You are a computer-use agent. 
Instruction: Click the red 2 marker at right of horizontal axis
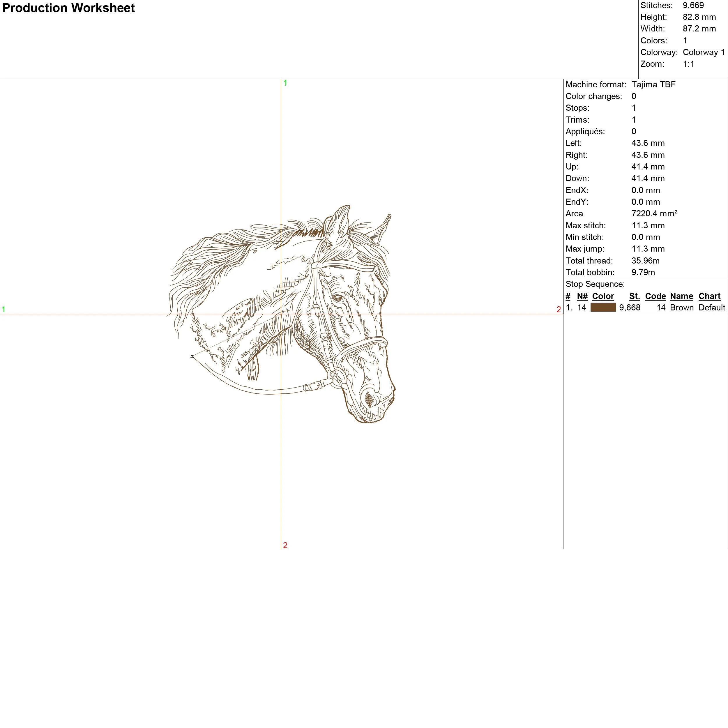click(559, 309)
